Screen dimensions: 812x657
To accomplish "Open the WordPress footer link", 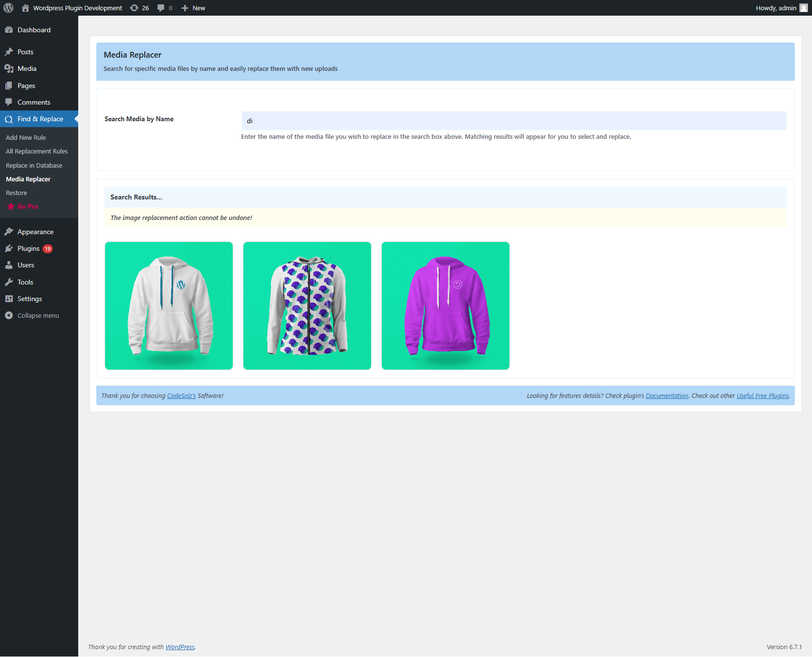I will [180, 647].
